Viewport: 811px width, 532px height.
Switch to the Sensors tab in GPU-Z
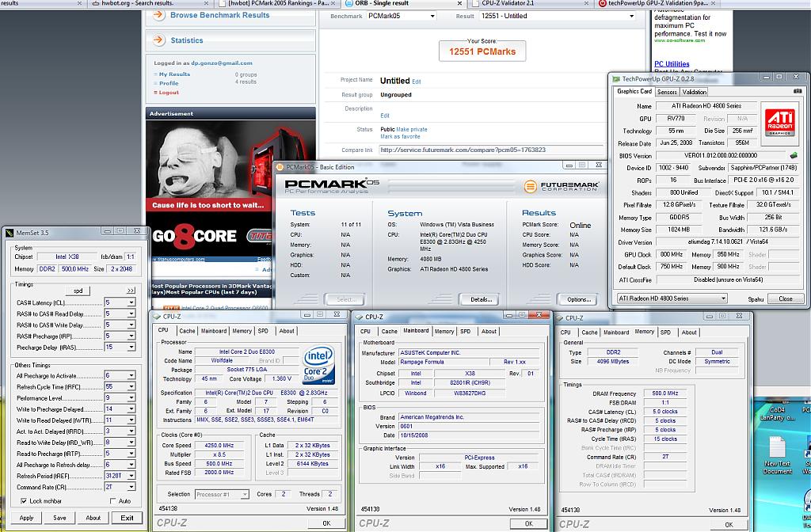[x=667, y=92]
